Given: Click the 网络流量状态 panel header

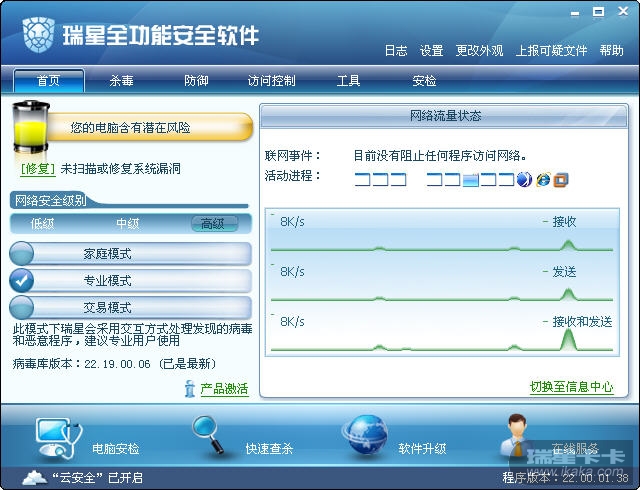Looking at the screenshot, I should pos(444,116).
